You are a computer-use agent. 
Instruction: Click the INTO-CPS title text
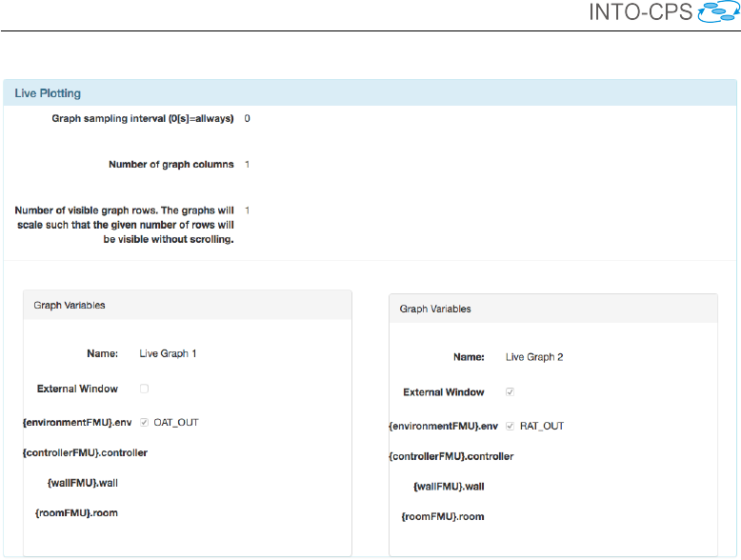pyautogui.click(x=640, y=12)
